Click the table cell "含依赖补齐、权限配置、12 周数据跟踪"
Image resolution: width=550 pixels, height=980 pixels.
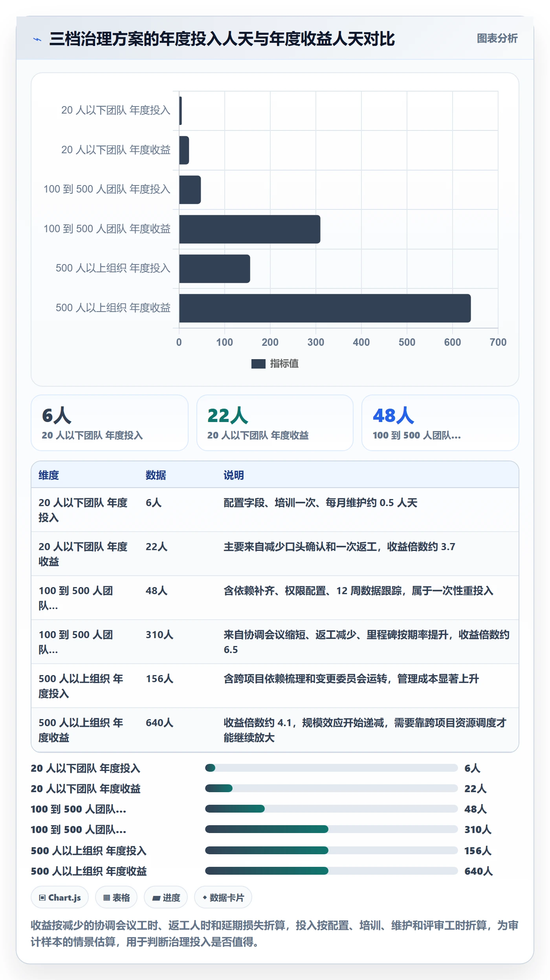[x=358, y=591]
